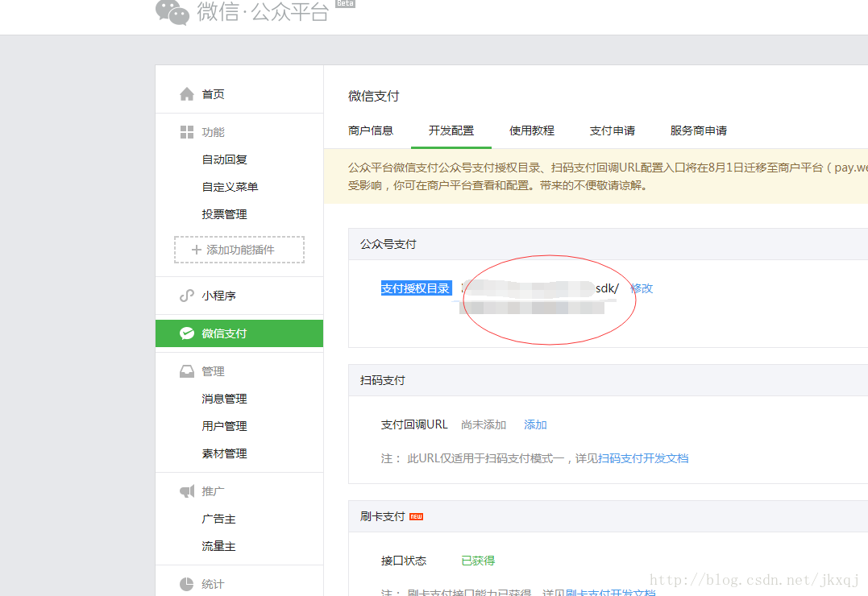
Task: Open the 扫码支付开发文档 link
Action: (643, 458)
